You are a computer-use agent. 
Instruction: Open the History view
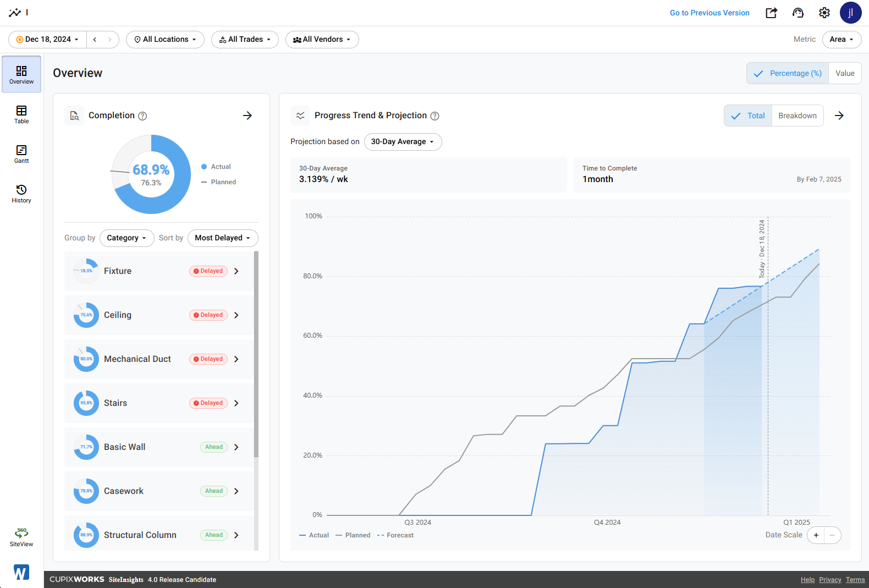point(21,194)
